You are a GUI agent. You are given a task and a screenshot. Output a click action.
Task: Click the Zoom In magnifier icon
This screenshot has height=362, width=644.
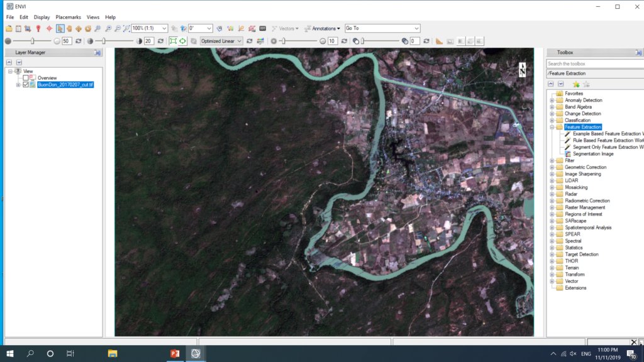pyautogui.click(x=108, y=28)
